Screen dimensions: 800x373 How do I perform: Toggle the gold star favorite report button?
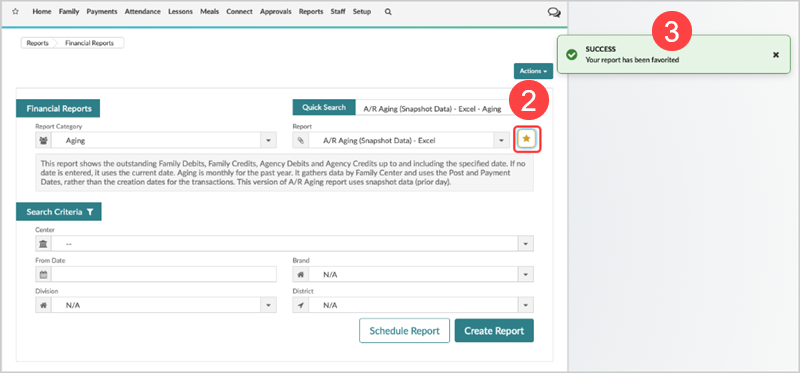527,138
